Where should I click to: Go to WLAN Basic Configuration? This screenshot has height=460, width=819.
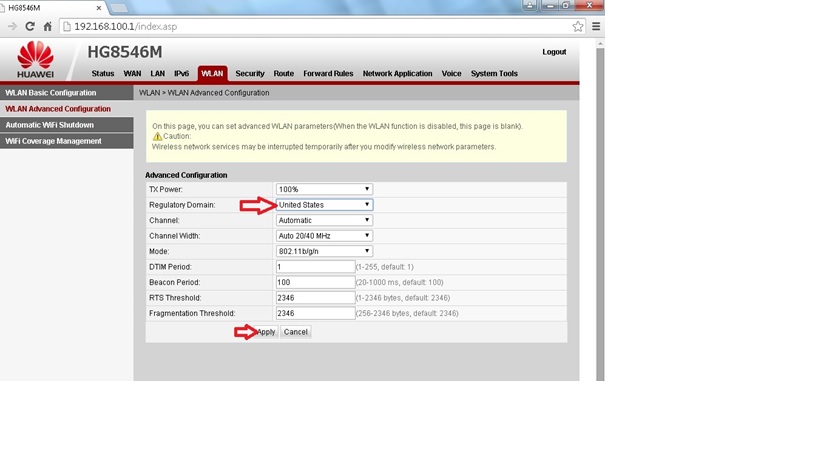(67, 92)
